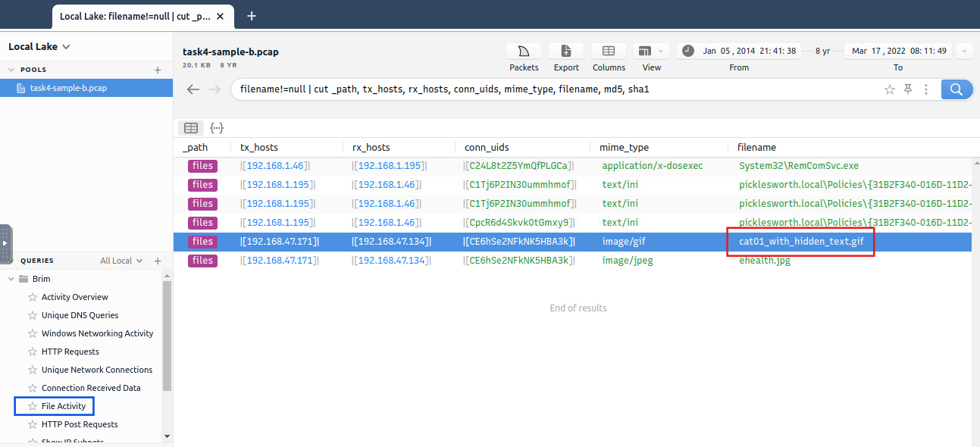Switch to table view
Viewport: 980px width, 447px height.
(191, 128)
